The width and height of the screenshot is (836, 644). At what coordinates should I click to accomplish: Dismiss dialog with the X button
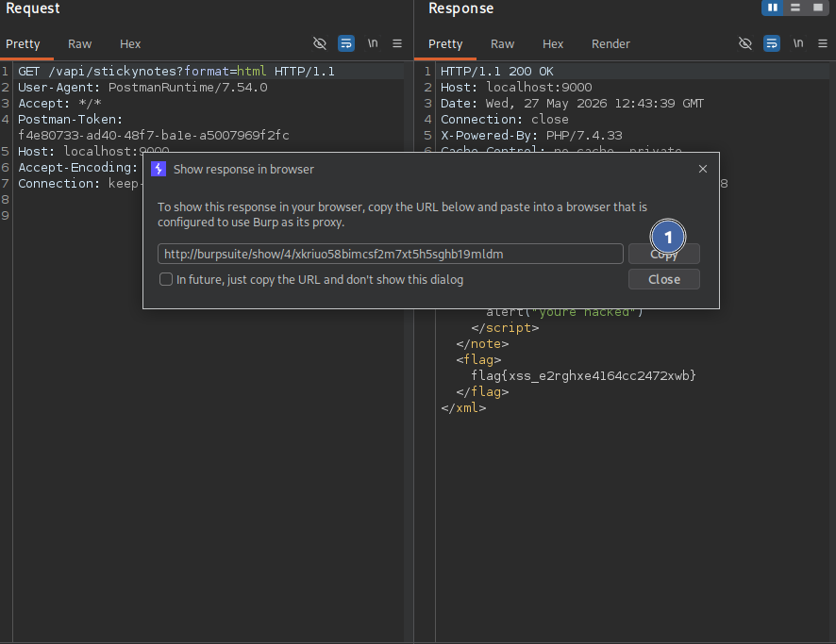pyautogui.click(x=703, y=169)
